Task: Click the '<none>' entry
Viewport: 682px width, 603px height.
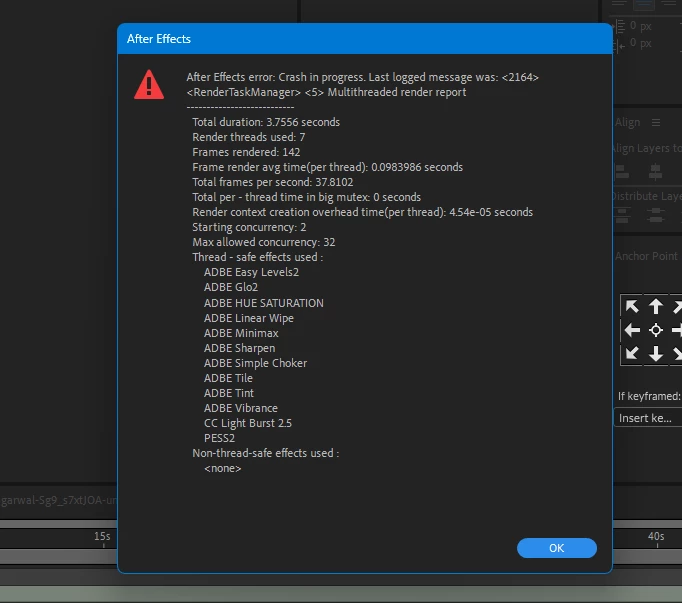Action: pyautogui.click(x=222, y=469)
